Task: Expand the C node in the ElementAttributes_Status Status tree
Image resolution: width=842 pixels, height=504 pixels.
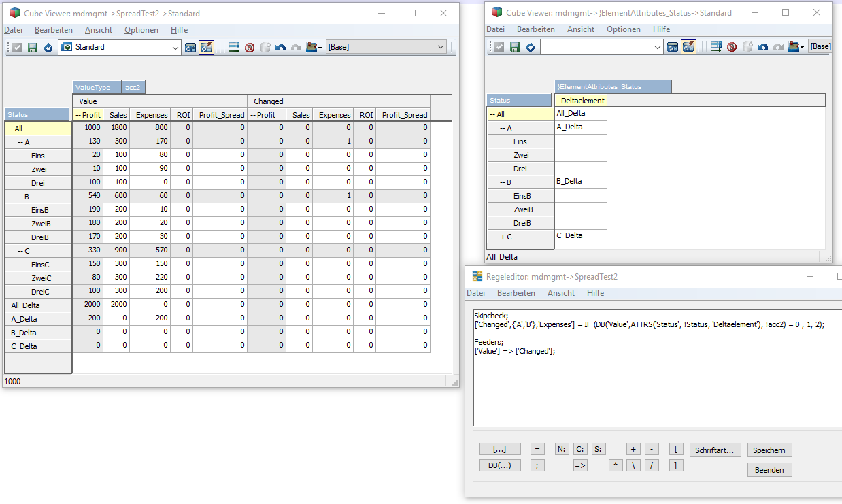Action: [x=503, y=237]
